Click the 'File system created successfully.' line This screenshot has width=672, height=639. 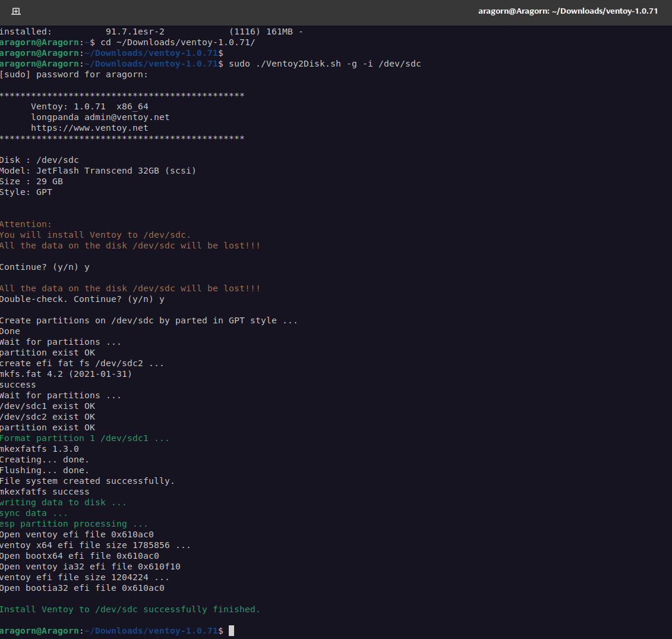coord(87,481)
